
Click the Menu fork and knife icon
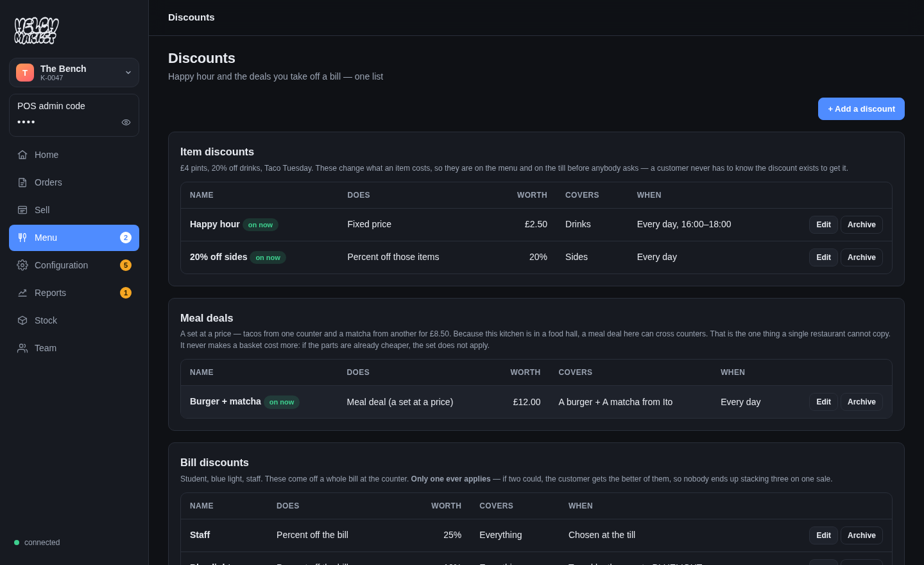[22, 238]
